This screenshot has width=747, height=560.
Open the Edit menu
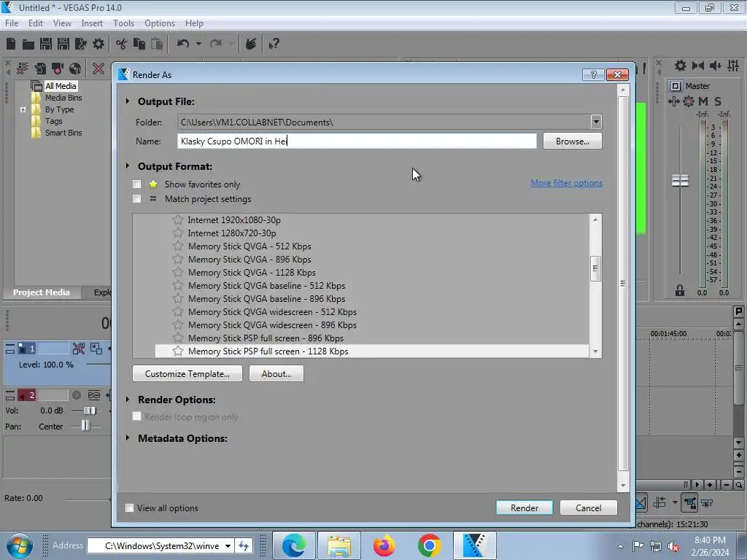click(x=36, y=23)
